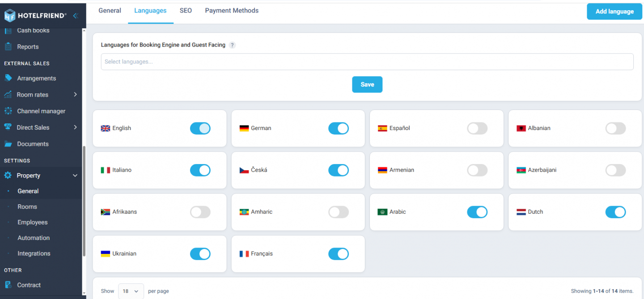Turn off the Česká toggle
The height and width of the screenshot is (299, 644).
coord(339,170)
